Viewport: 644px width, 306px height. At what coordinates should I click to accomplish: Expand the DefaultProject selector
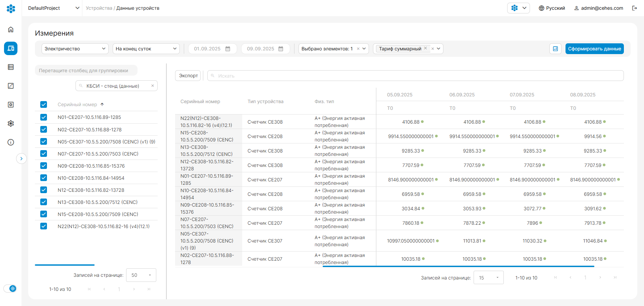click(x=54, y=8)
